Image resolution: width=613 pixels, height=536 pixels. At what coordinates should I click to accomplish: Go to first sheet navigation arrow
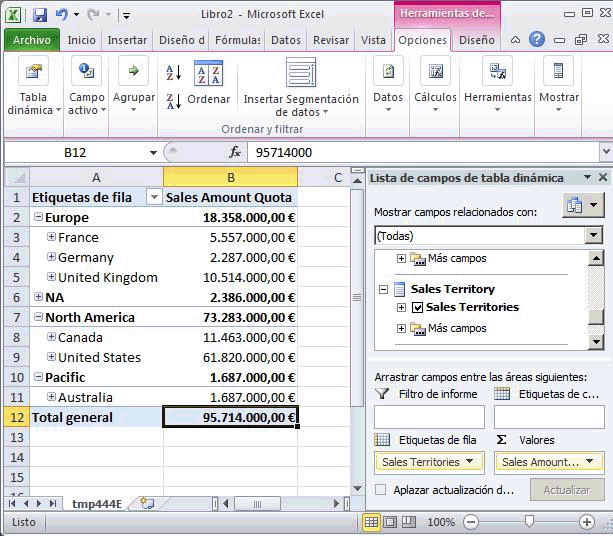[x=12, y=504]
